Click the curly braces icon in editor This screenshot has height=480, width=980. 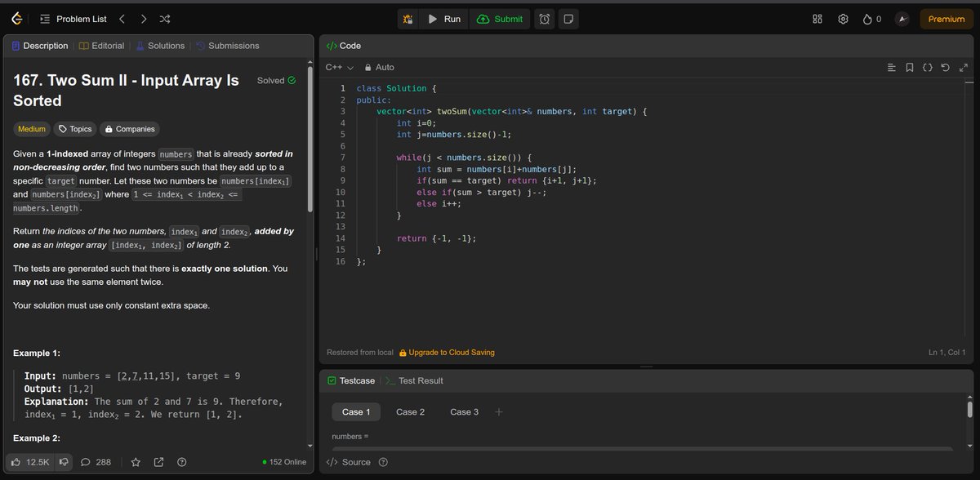click(928, 67)
